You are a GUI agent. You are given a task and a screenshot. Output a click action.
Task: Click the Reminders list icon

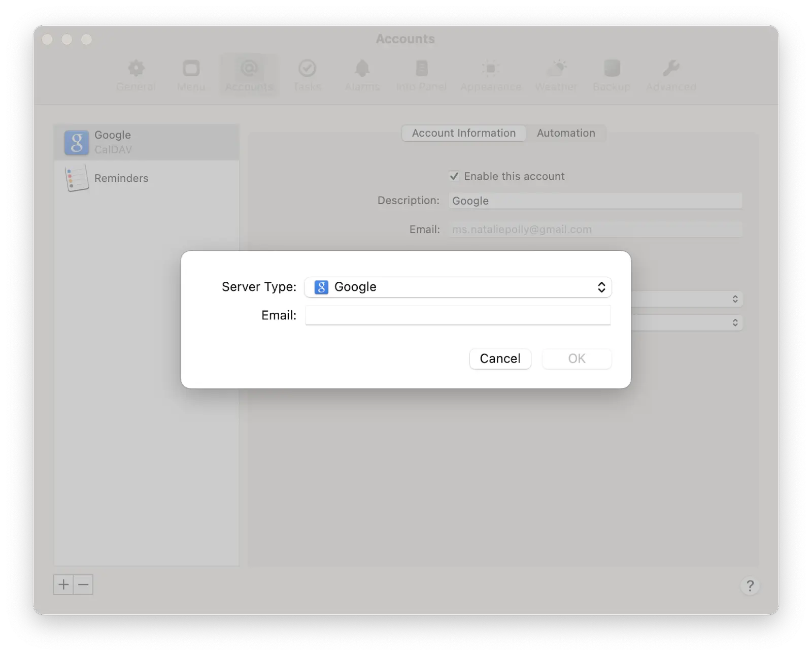(77, 178)
